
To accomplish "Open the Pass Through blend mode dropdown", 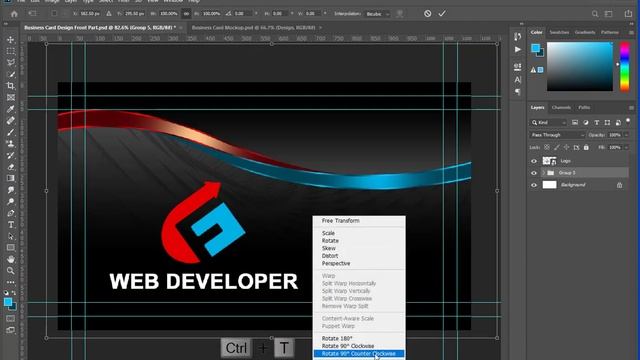I will point(557,135).
